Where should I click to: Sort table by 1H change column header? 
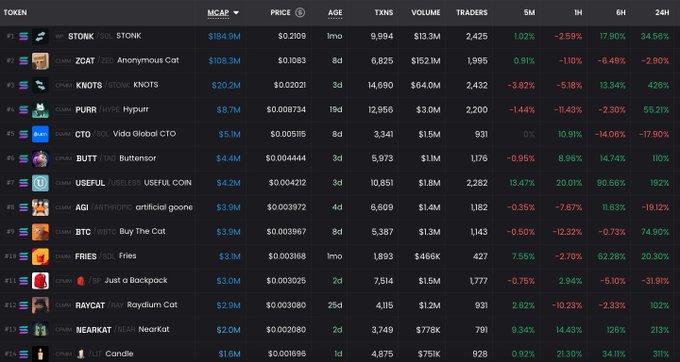578,13
